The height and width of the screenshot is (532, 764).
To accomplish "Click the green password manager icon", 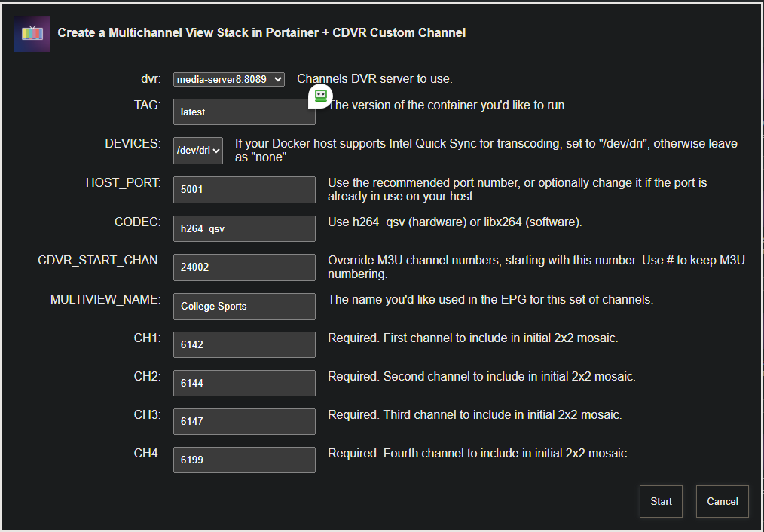I will click(x=321, y=96).
